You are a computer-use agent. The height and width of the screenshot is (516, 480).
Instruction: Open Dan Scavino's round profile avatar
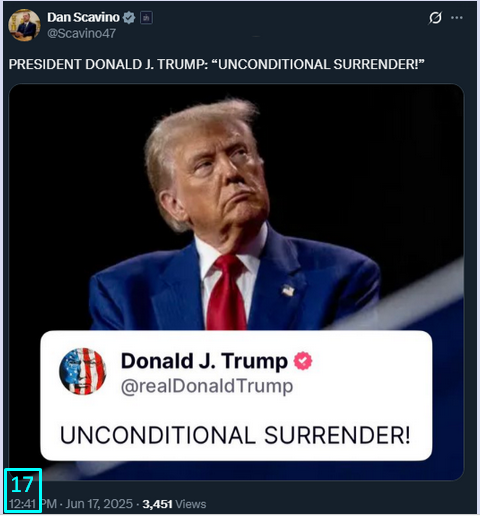click(x=24, y=25)
